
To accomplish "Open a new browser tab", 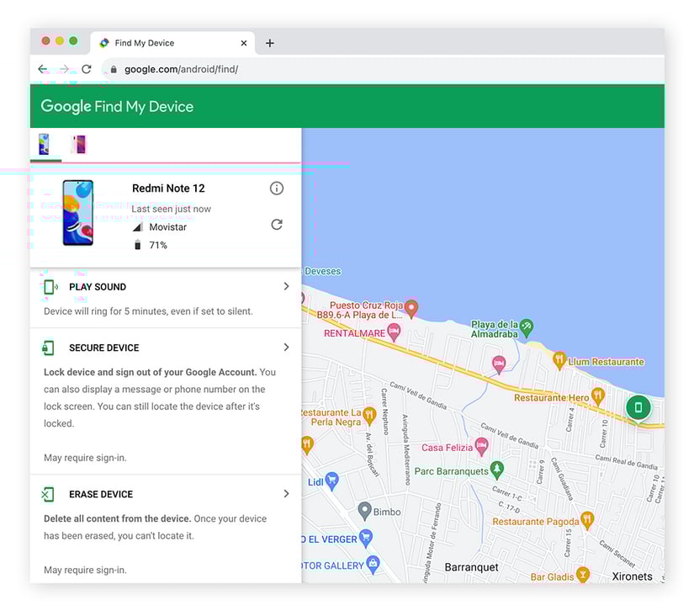I will (x=269, y=43).
